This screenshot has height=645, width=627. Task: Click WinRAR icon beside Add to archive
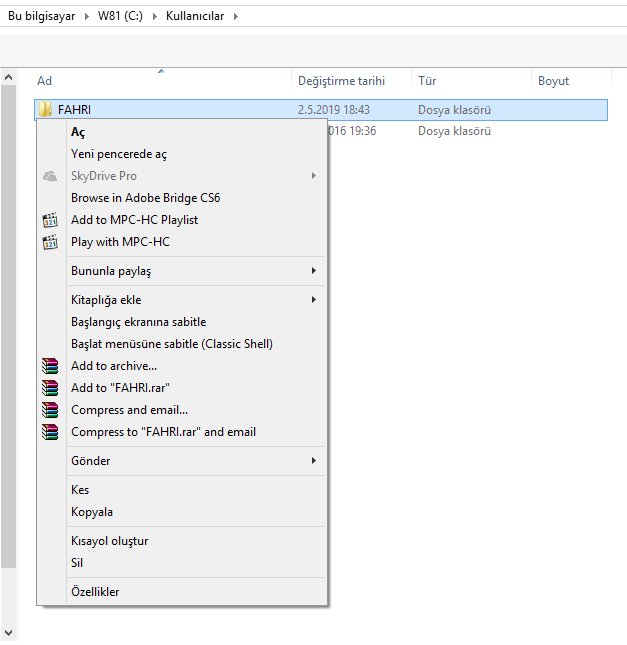tap(50, 366)
